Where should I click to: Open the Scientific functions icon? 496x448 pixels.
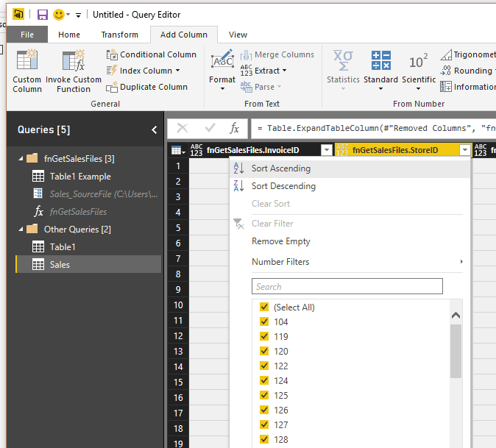[x=419, y=61]
